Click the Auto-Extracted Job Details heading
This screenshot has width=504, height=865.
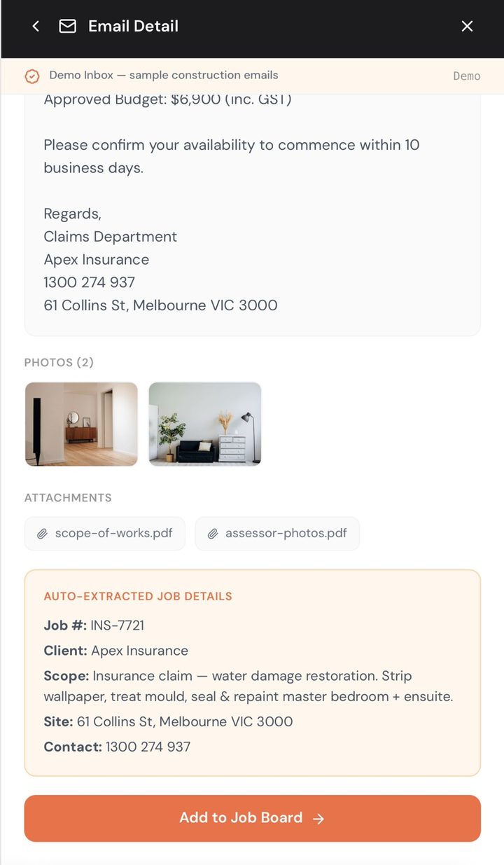(138, 597)
